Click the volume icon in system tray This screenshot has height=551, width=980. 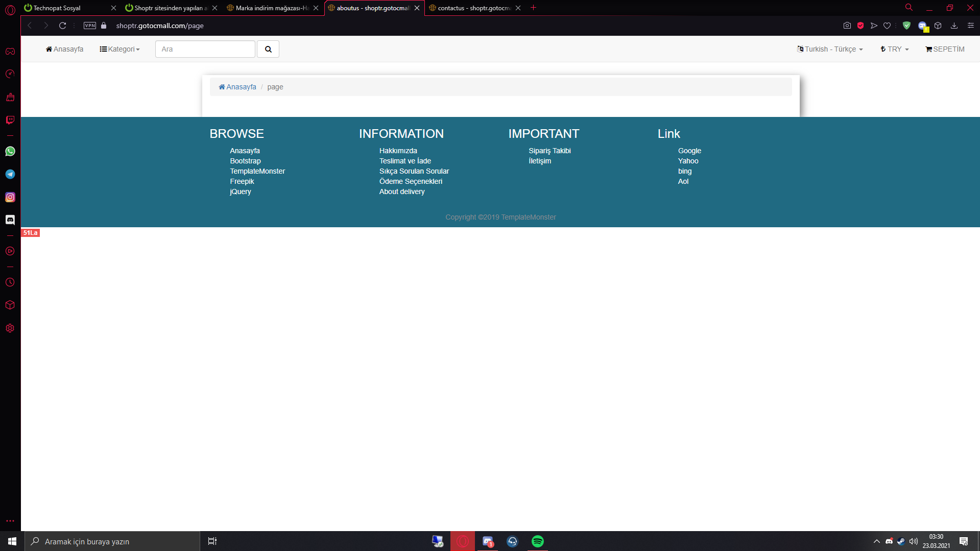click(x=914, y=541)
